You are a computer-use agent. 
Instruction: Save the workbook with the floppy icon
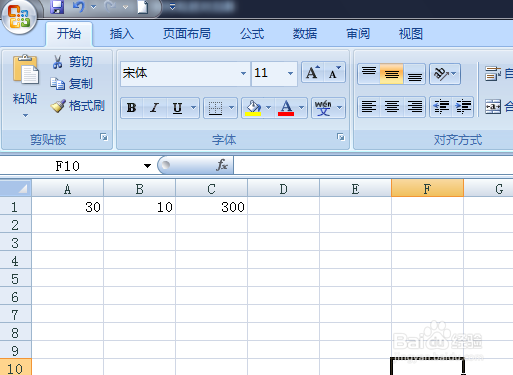tap(57, 7)
